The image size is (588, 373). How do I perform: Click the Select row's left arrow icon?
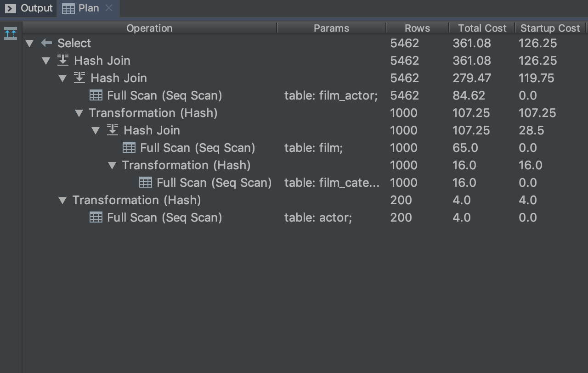click(x=46, y=43)
